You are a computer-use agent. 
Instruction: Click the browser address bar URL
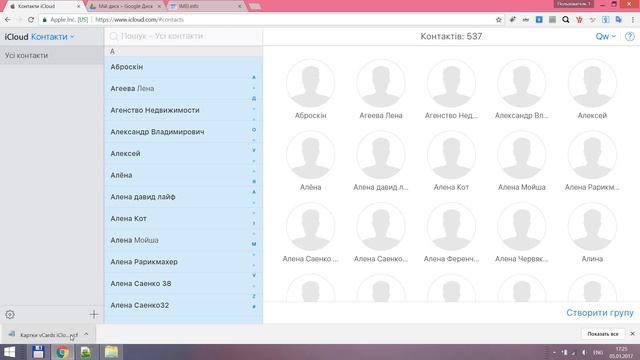click(x=139, y=20)
